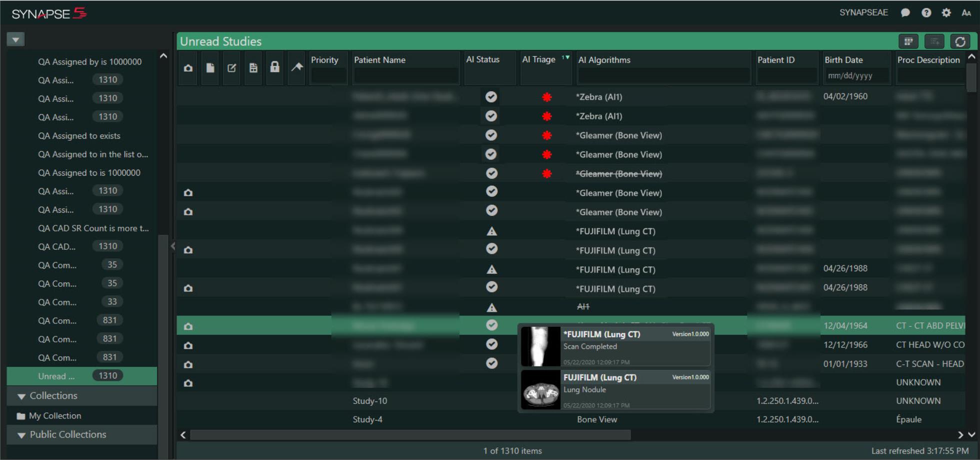Select the Study-10 row
980x460 pixels.
click(x=570, y=401)
